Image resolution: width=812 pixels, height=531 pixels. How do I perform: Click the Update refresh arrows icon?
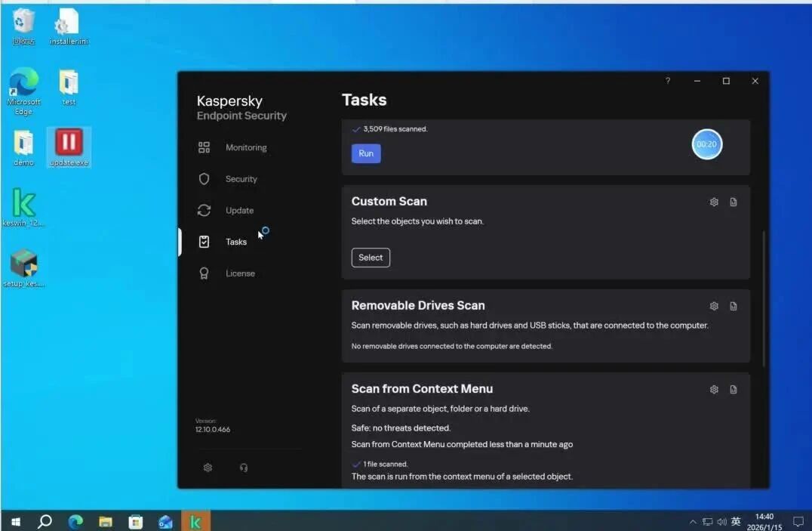pyautogui.click(x=204, y=210)
